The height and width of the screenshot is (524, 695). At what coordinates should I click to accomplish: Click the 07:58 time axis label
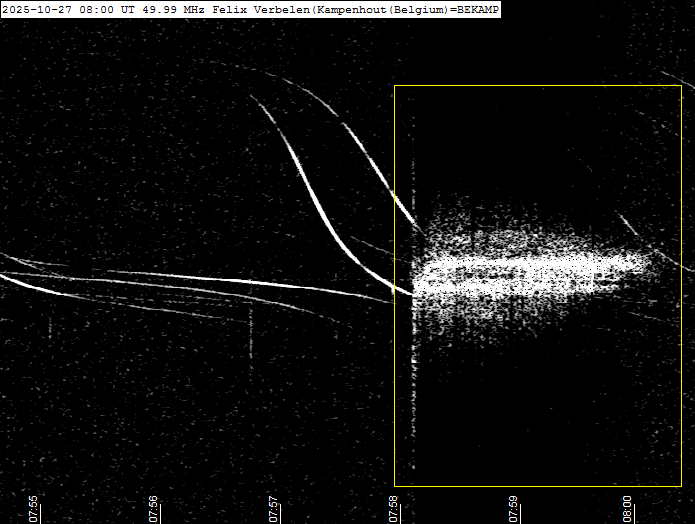tap(393, 507)
